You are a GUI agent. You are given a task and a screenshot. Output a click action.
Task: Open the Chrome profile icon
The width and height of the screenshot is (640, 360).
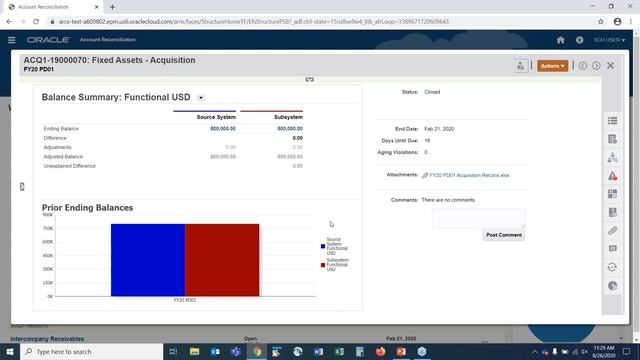[x=617, y=22]
